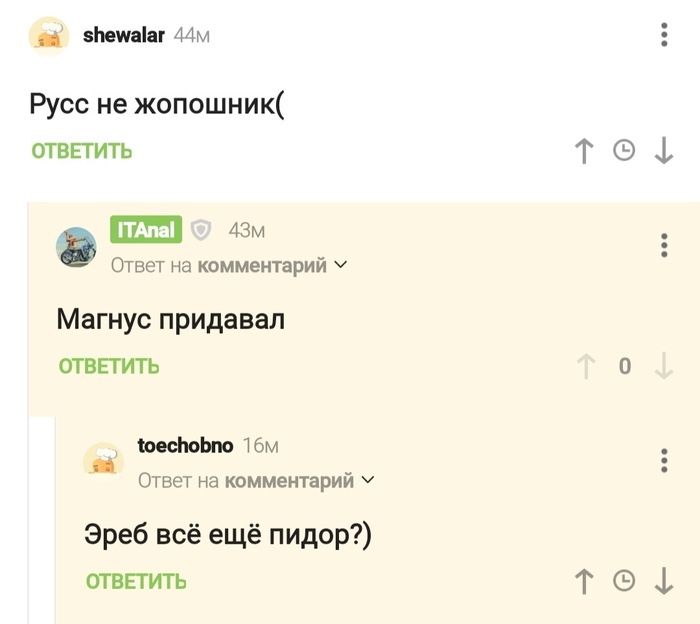700x624 pixels.
Task: Downvote toechobno's comment
Action: 663,581
